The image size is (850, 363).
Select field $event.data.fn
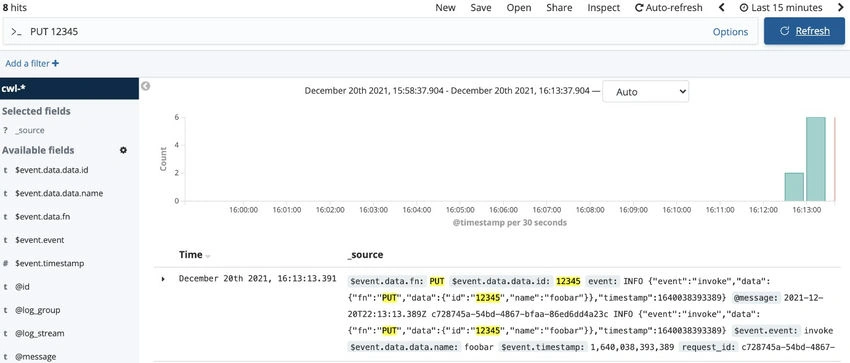click(x=42, y=217)
